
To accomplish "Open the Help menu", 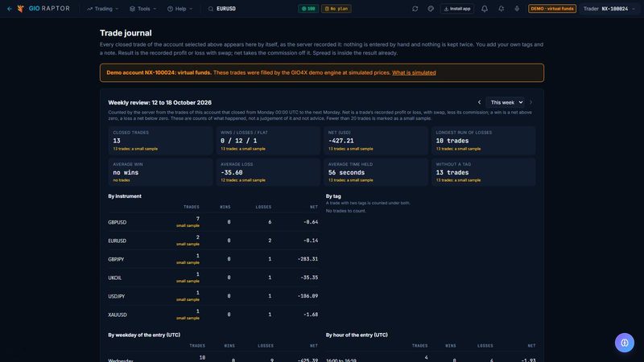I will (x=180, y=9).
